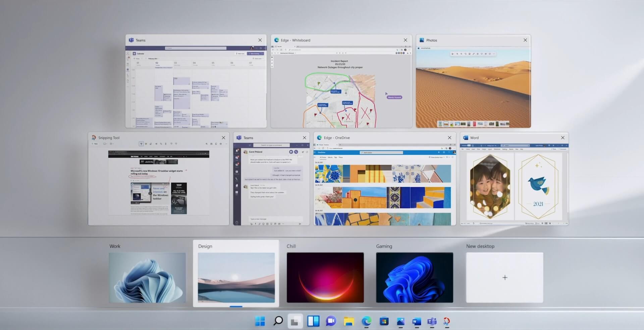Open File Explorer from the taskbar
This screenshot has width=644, height=330.
[349, 321]
